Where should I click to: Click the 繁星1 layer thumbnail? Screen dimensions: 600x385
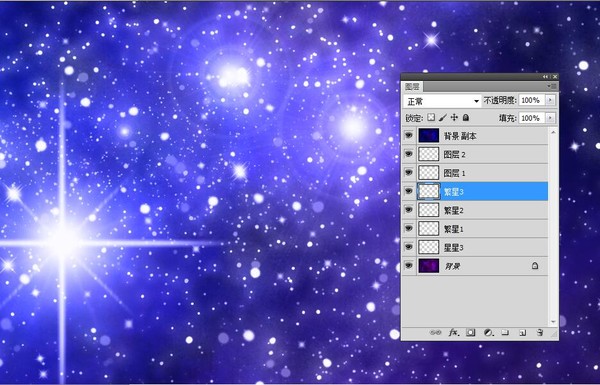[x=429, y=228]
